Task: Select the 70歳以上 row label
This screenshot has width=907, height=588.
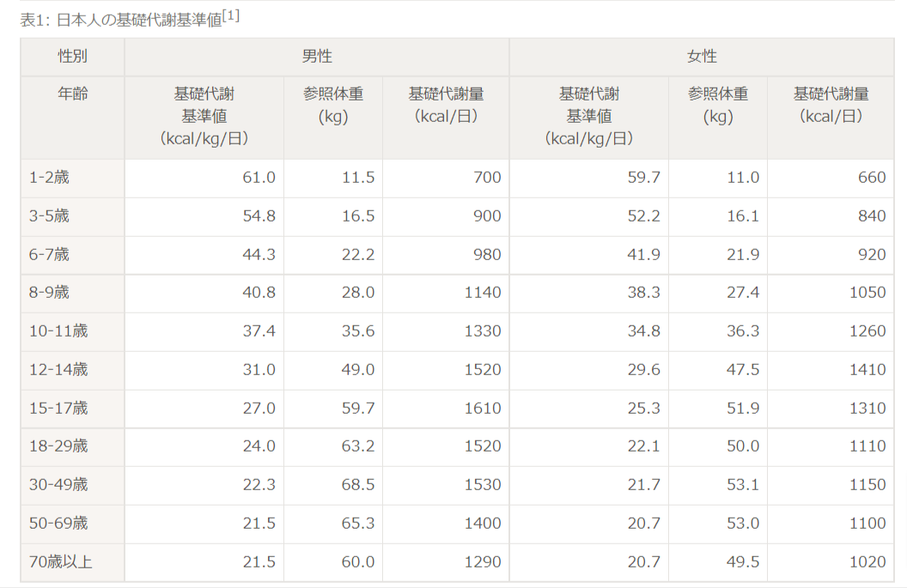Action: (60, 562)
